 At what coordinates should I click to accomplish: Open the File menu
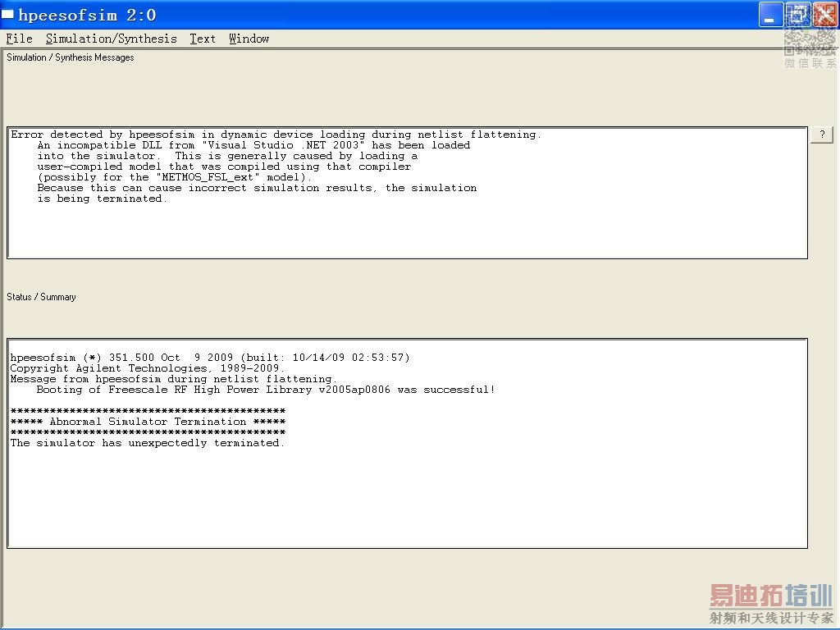tap(20, 39)
